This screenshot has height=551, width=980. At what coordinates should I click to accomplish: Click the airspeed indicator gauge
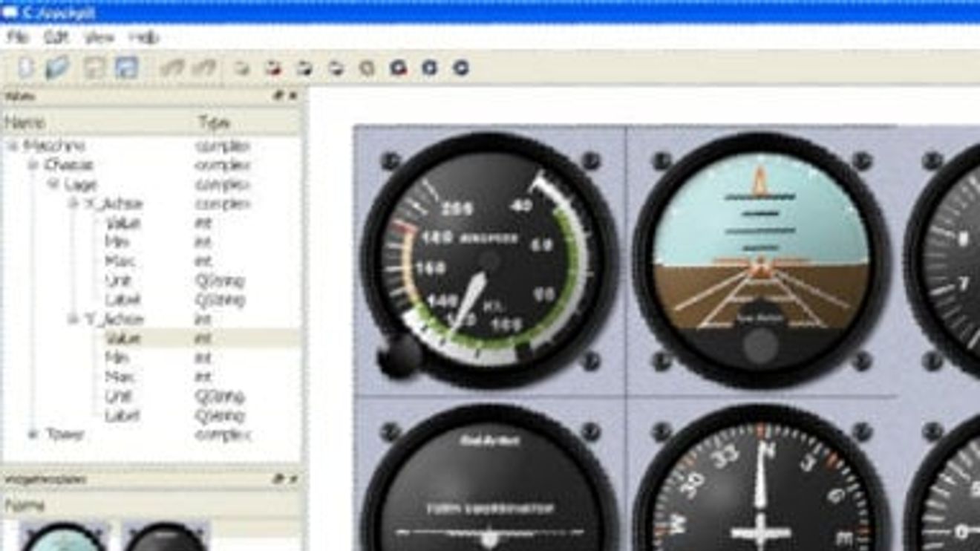tap(490, 260)
